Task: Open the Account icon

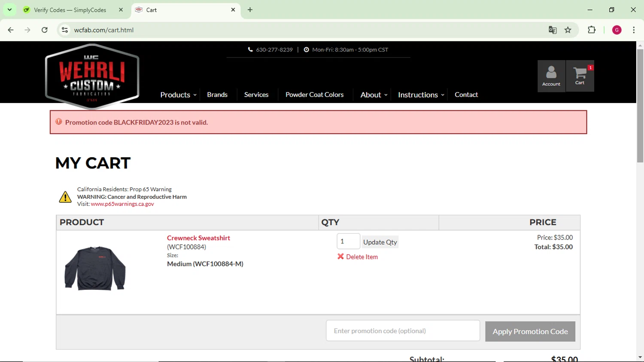Action: pyautogui.click(x=551, y=76)
